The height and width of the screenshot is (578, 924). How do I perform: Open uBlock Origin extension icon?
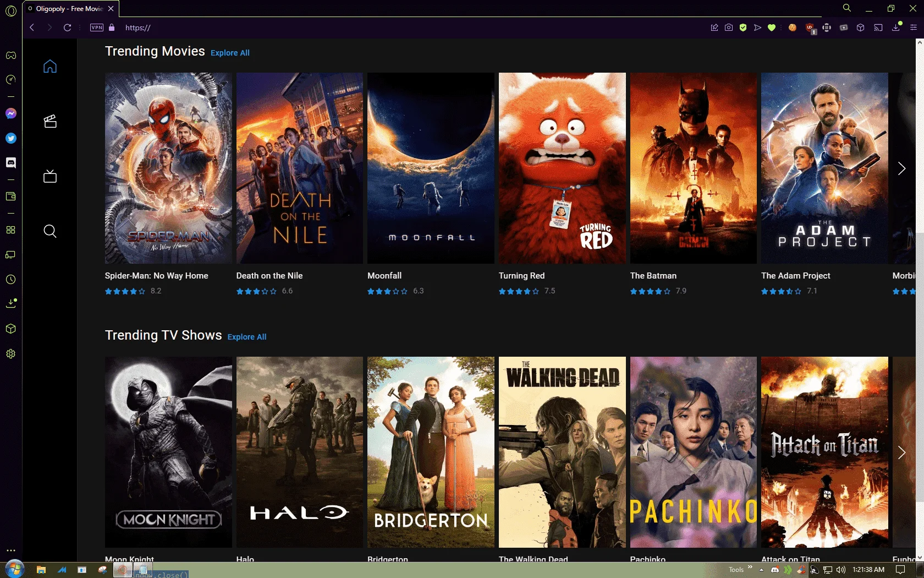(x=810, y=28)
